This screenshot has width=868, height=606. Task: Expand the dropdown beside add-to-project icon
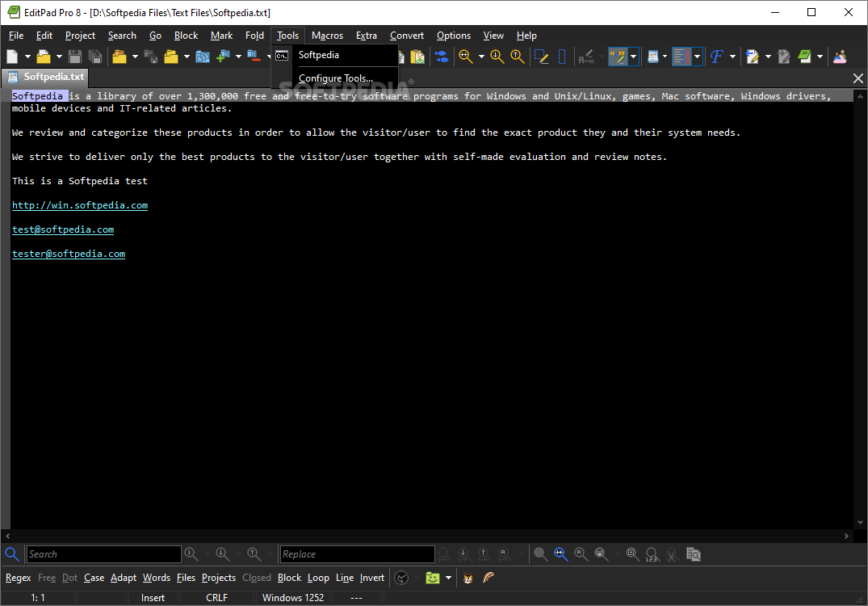(x=238, y=57)
